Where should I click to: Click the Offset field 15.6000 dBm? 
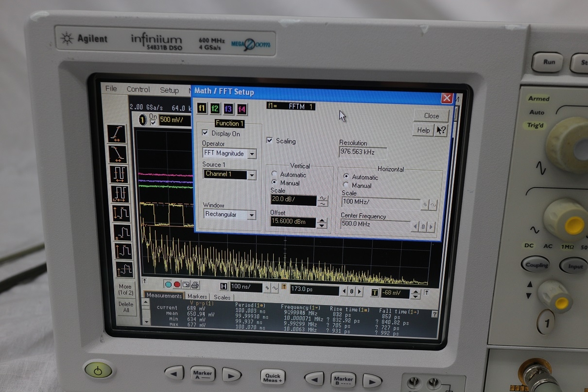point(294,222)
